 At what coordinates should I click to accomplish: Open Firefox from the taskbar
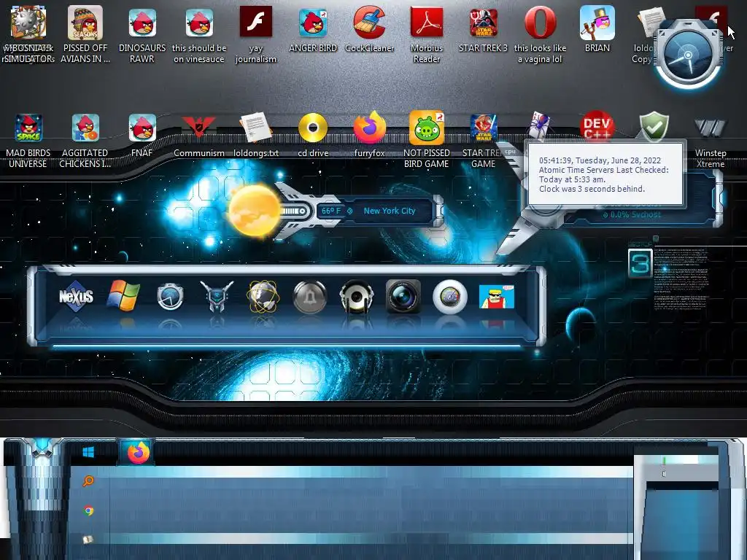138,452
